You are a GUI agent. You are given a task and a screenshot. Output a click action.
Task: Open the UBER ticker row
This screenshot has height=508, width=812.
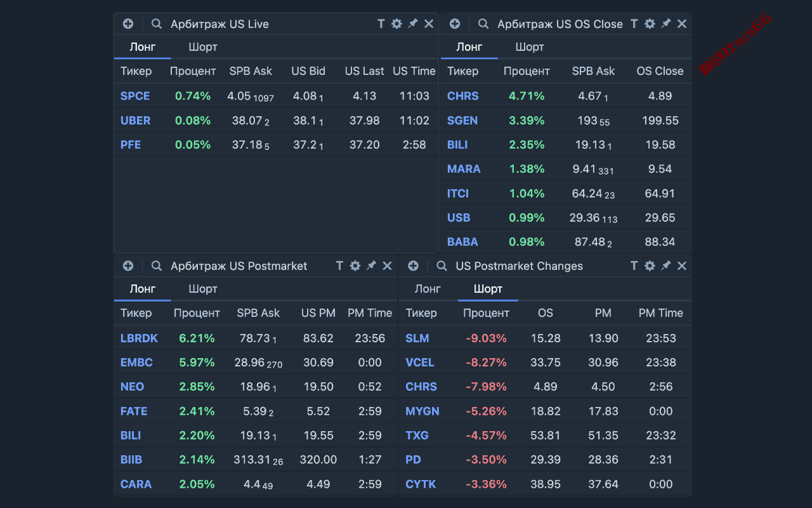(277, 120)
